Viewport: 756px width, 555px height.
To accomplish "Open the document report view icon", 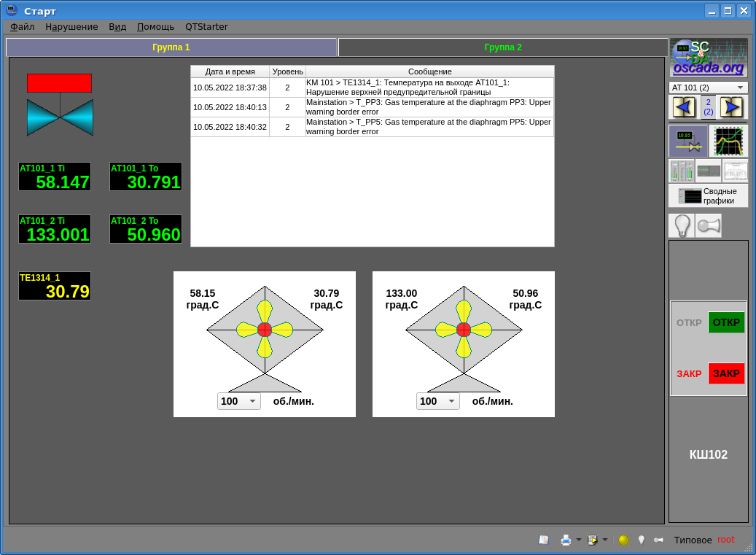I will (735, 171).
